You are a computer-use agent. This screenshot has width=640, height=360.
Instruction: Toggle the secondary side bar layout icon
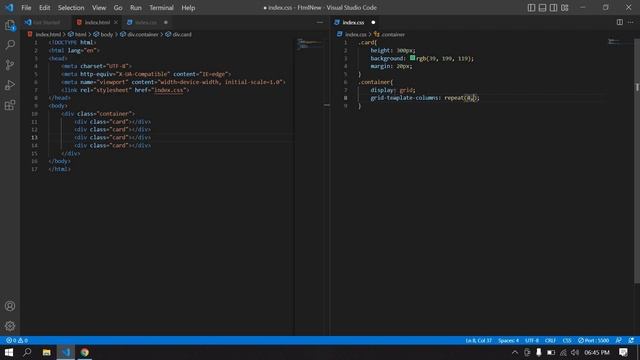553,8
